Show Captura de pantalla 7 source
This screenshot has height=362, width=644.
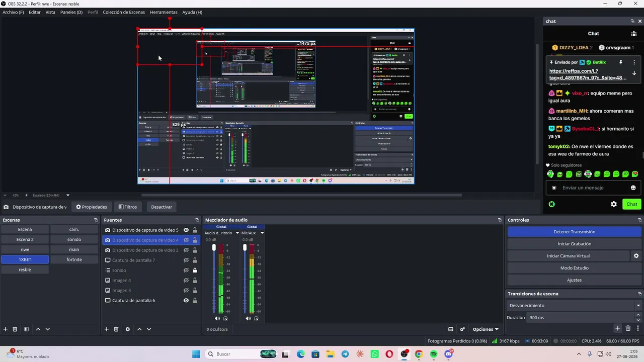tap(186, 260)
